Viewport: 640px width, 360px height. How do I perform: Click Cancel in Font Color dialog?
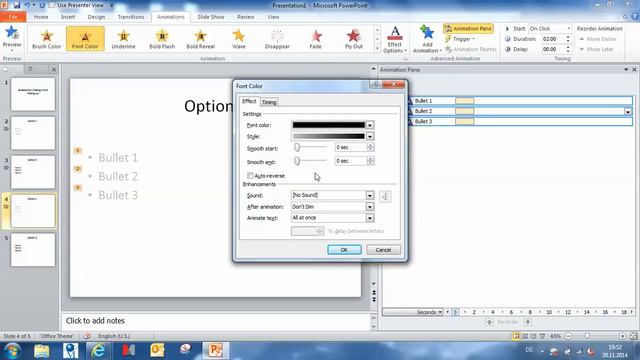coord(383,250)
